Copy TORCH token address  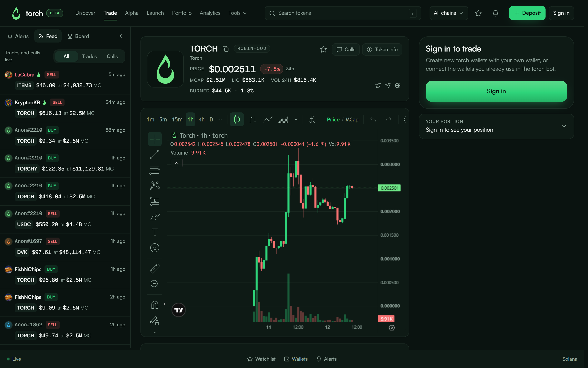pos(225,49)
